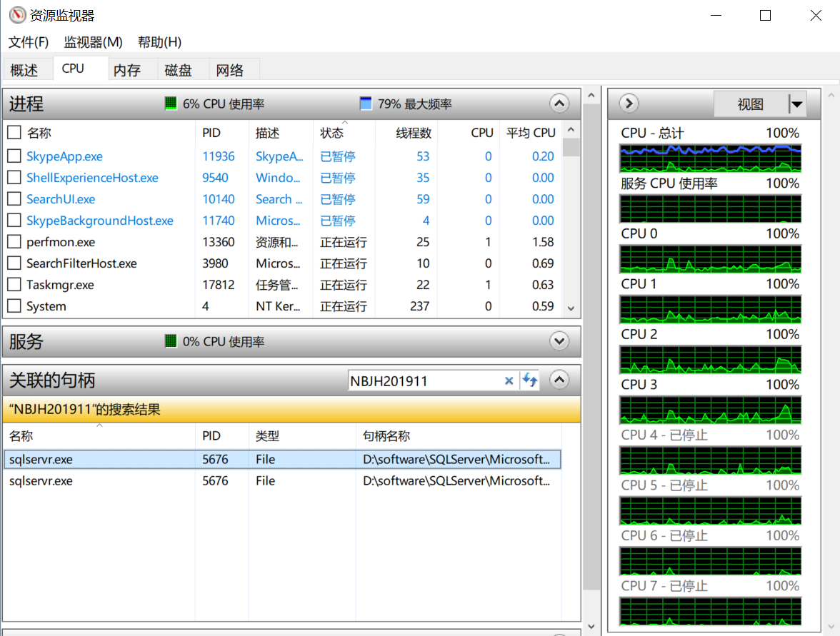Expand the 服务 section
The image size is (840, 636).
pyautogui.click(x=559, y=341)
